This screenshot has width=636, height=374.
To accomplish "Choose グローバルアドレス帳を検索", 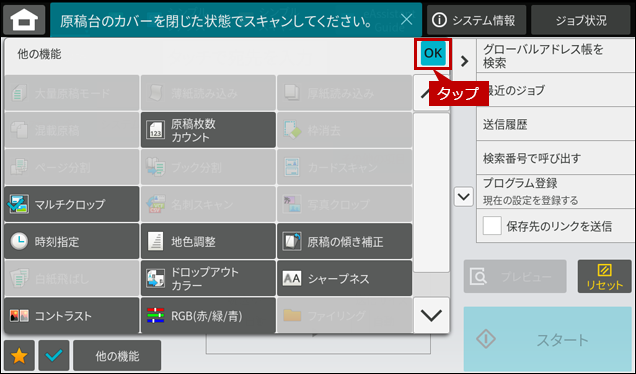I will pos(555,56).
